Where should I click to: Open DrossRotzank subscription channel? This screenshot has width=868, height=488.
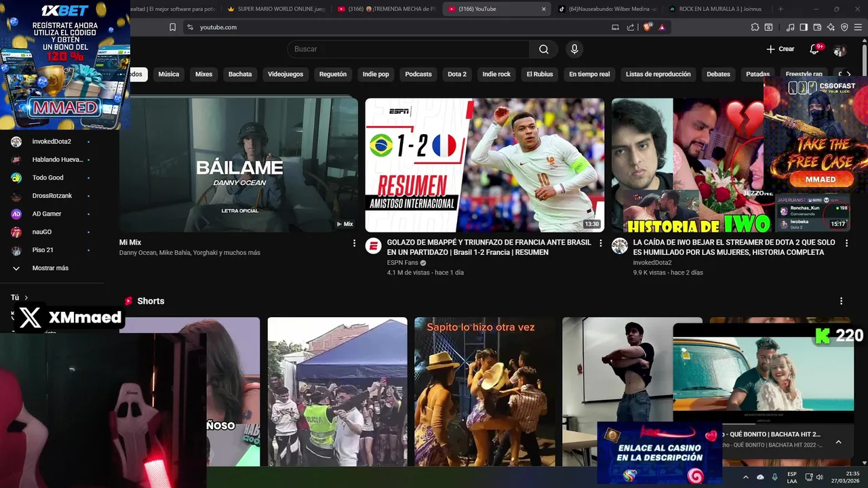pos(52,196)
